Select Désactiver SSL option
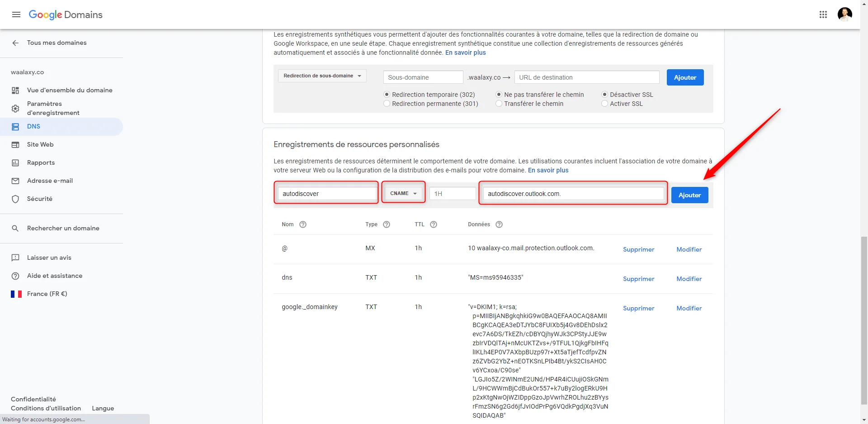868x424 pixels. pyautogui.click(x=604, y=95)
